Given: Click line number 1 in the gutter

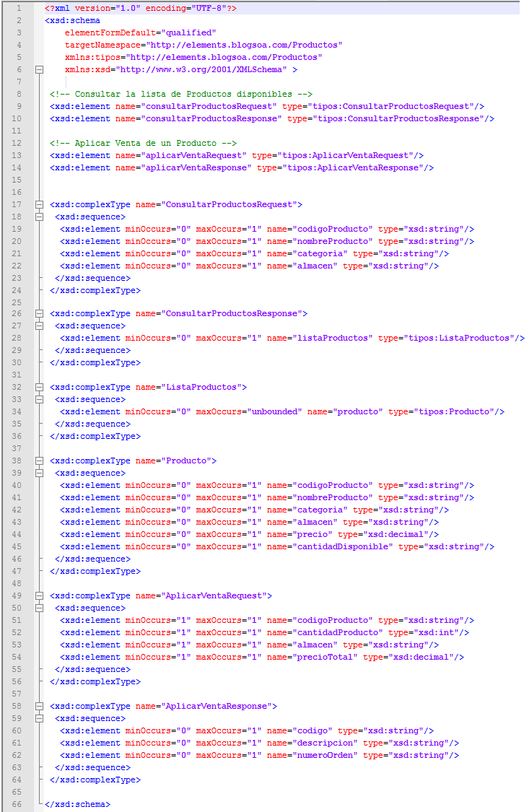Looking at the screenshot, I should (19, 8).
